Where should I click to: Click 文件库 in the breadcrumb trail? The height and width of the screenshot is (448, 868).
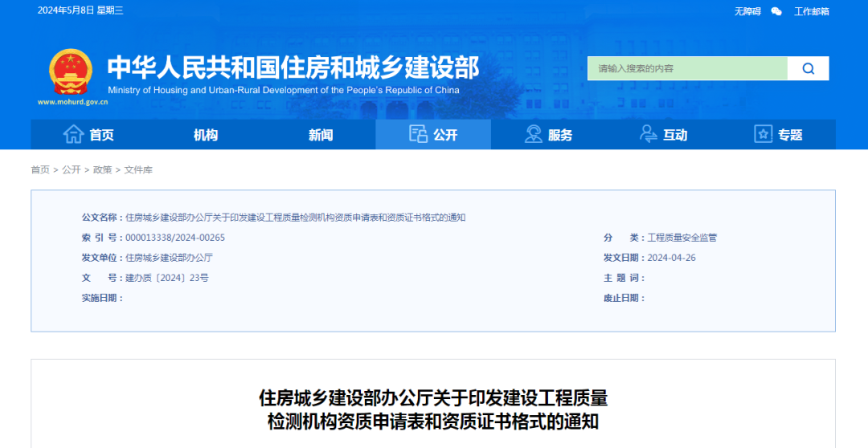click(138, 169)
